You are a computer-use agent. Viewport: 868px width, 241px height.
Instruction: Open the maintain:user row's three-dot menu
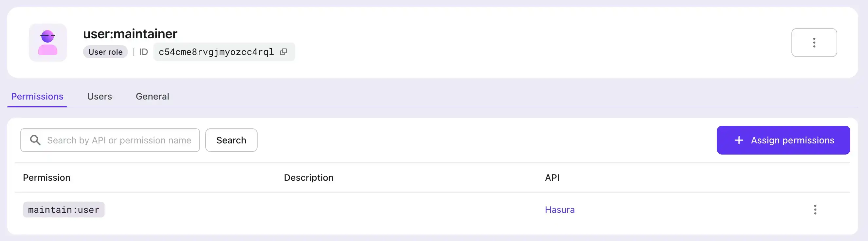pyautogui.click(x=815, y=210)
